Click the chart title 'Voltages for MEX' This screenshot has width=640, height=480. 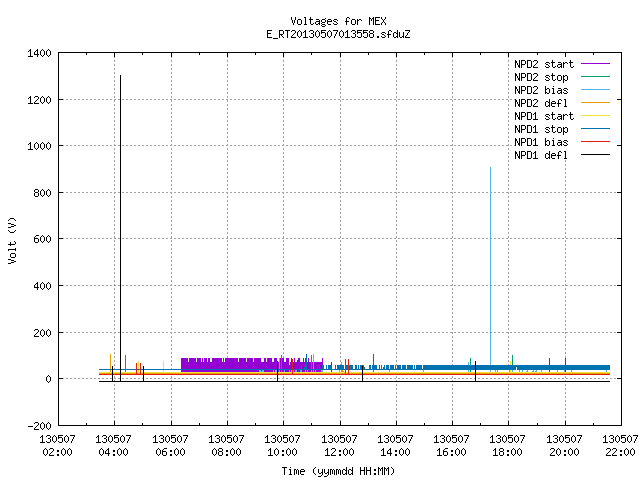pyautogui.click(x=338, y=21)
